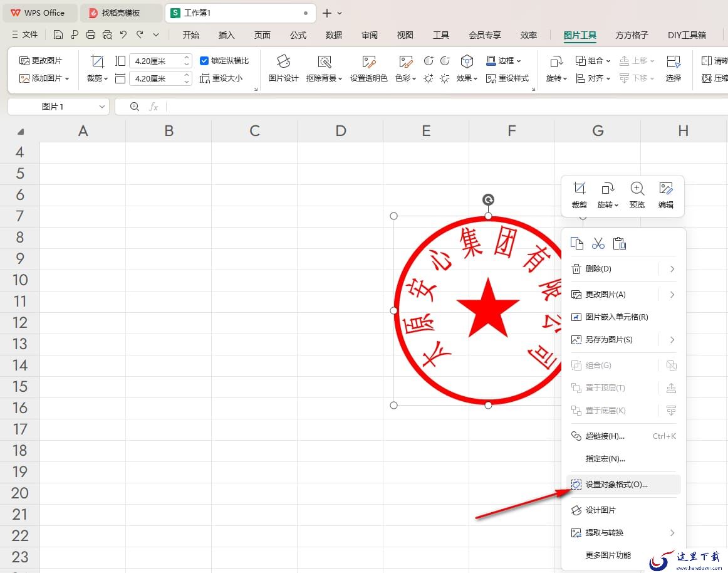
Task: Select 设置对象格式(O) in context menu
Action: click(623, 484)
